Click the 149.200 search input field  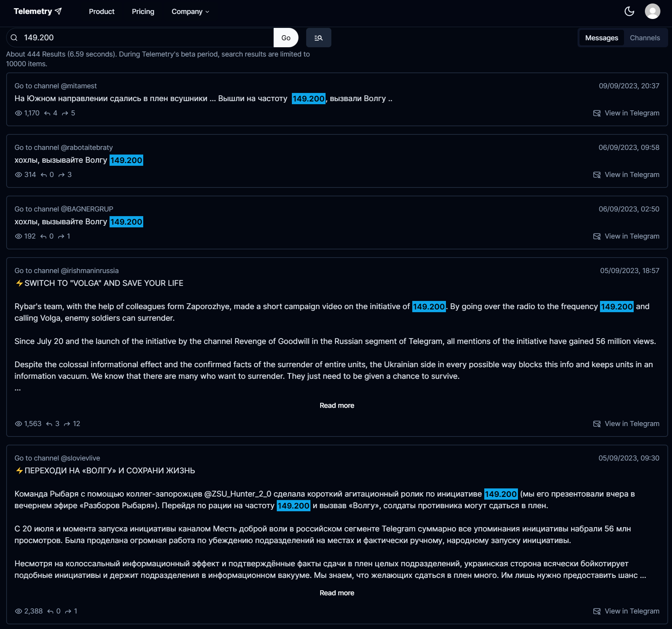[147, 38]
